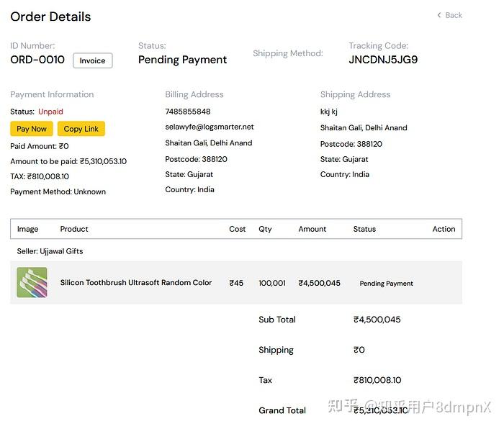Image resolution: width=504 pixels, height=429 pixels.
Task: Click the Action column header
Action: 444,229
